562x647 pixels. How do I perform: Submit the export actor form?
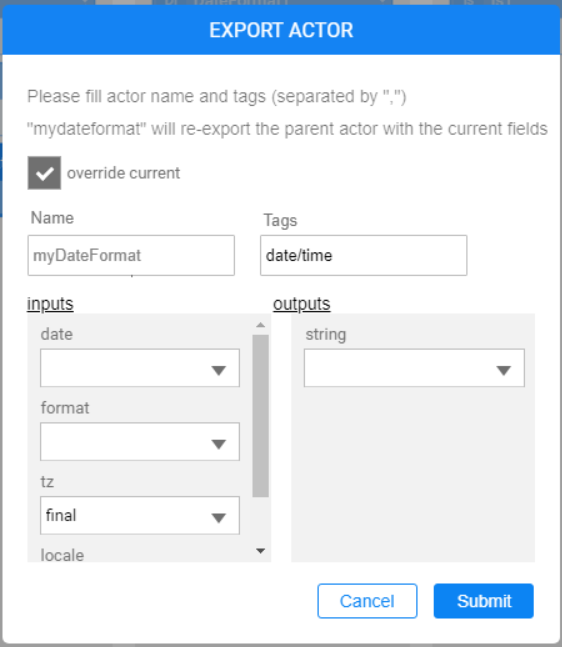484,601
